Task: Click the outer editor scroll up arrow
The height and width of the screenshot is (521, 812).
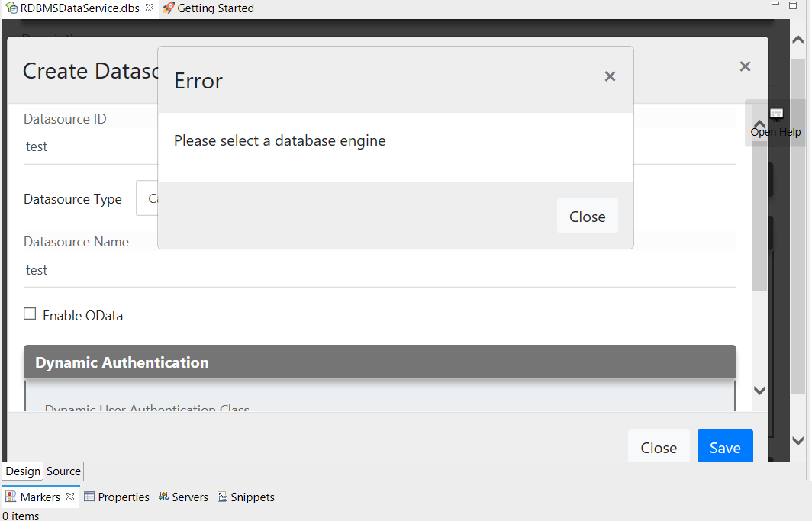Action: tap(798, 40)
